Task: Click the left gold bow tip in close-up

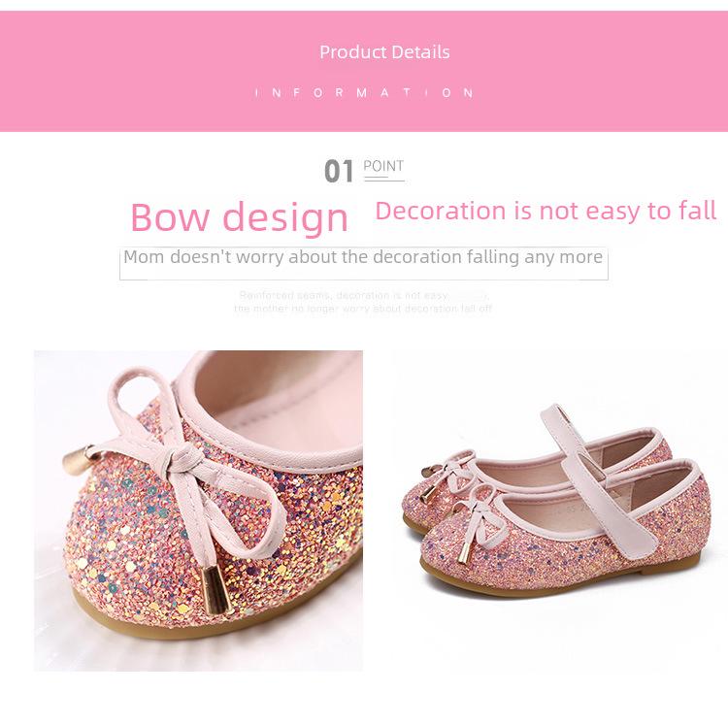Action: 79,459
